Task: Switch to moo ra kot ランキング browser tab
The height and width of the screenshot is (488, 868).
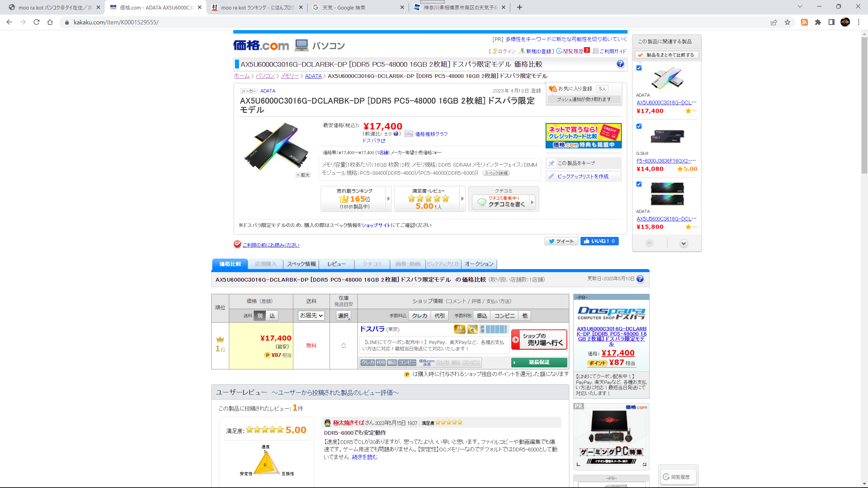Action: [x=257, y=7]
